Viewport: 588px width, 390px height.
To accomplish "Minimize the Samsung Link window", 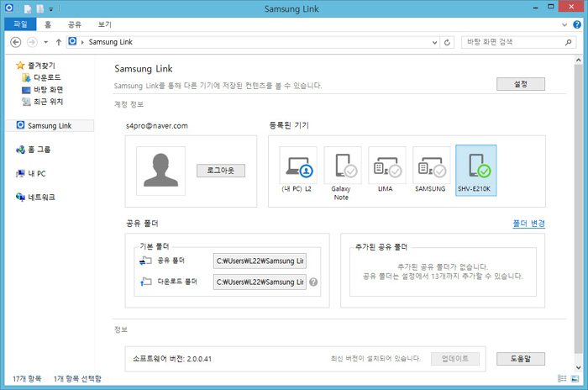I will point(536,7).
